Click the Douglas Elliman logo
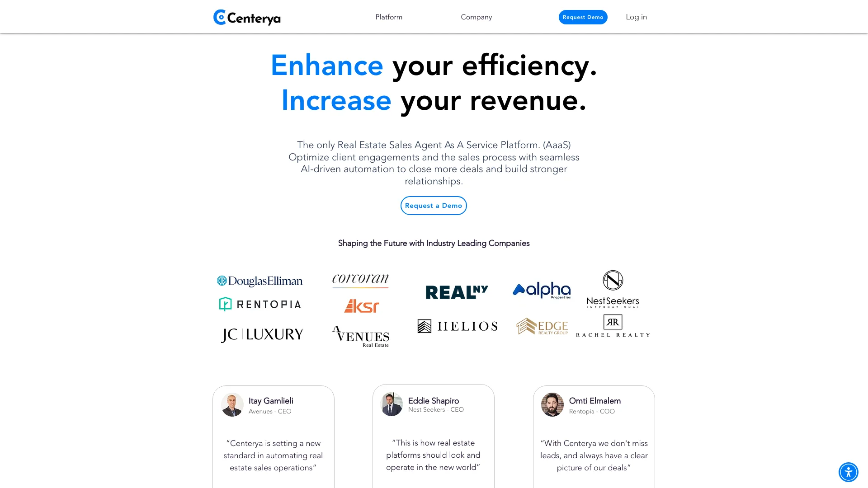The height and width of the screenshot is (488, 868). 260,281
